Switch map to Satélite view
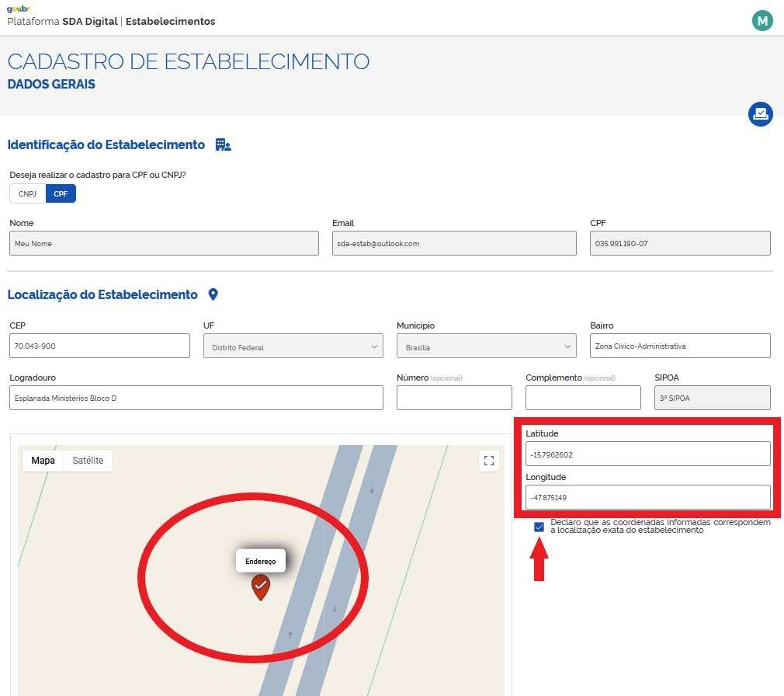 tap(88, 461)
